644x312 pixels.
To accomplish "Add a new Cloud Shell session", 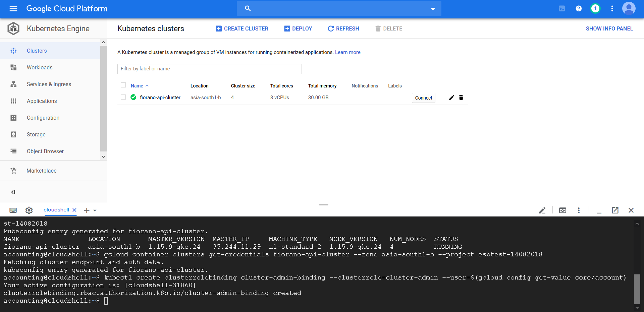I will pyautogui.click(x=87, y=210).
